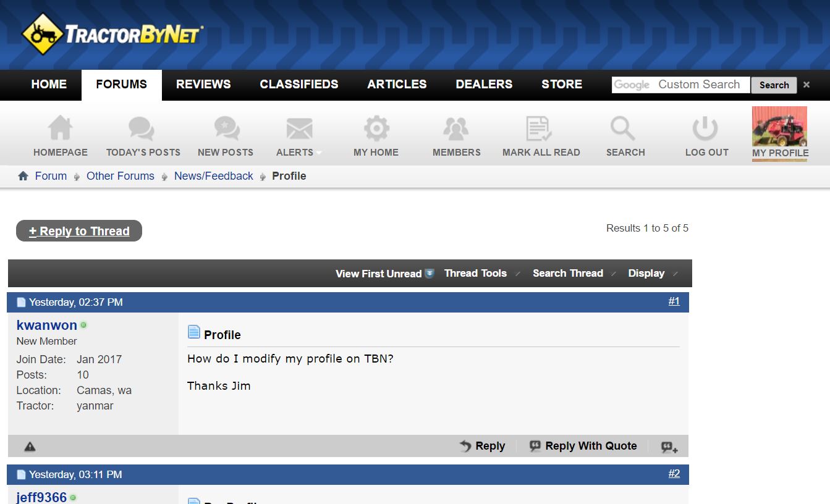Click the Members people icon
Viewport: 830px width, 504px height.
click(456, 129)
